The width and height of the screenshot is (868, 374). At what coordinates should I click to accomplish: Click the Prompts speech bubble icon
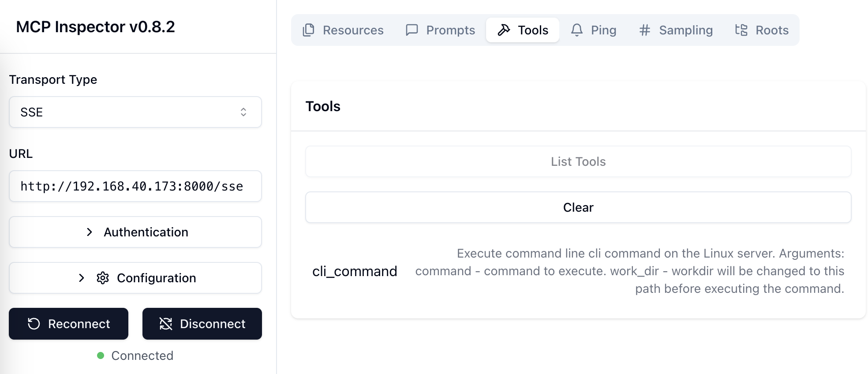(x=412, y=30)
